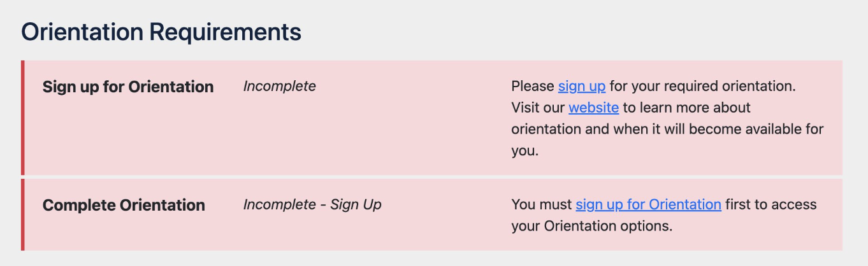Click "to learn more about" text
This screenshot has width=868, height=266.
click(x=686, y=108)
